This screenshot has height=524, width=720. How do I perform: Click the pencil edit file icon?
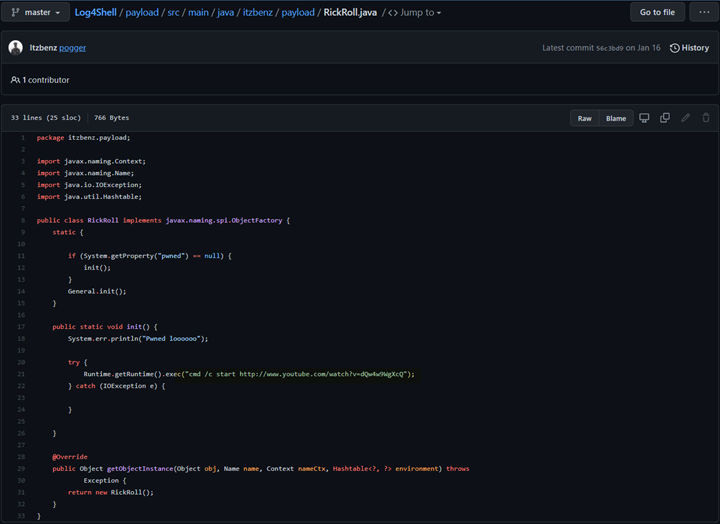click(686, 118)
